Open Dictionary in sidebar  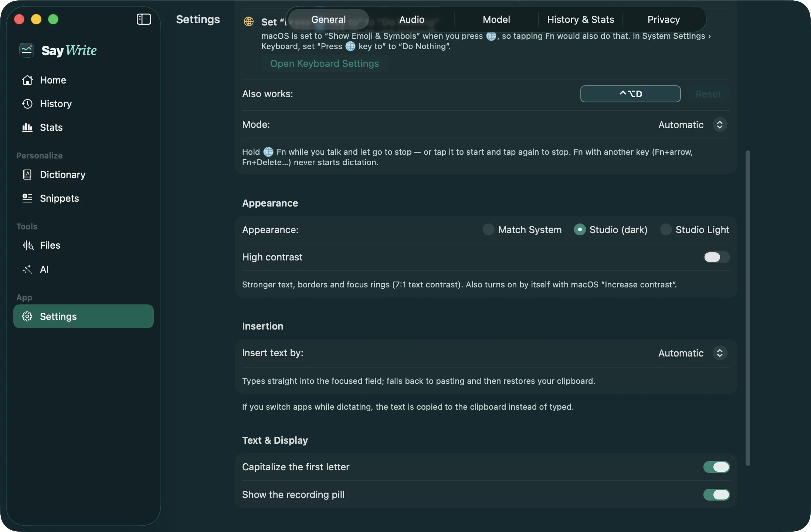click(x=84, y=175)
